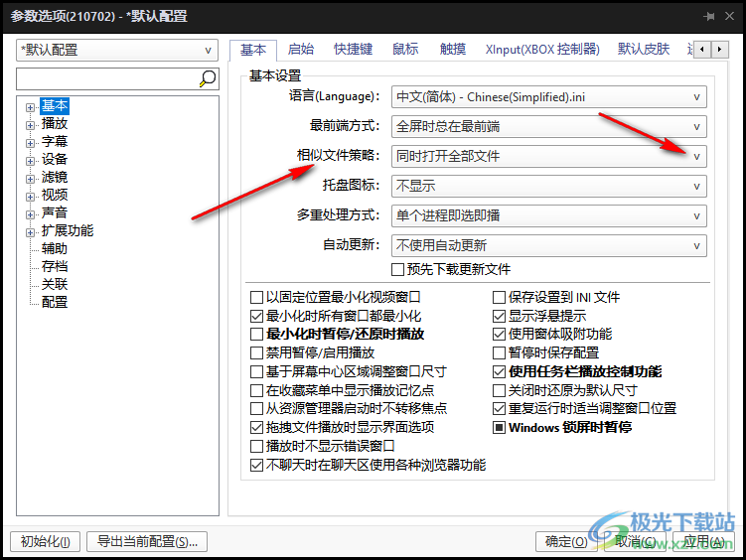This screenshot has height=560, width=746.
Task: Uncheck 重复运行时适当调整窗口位置
Action: tap(499, 408)
